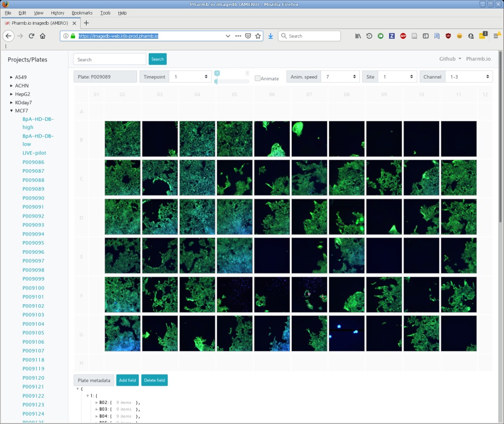The image size is (504, 424).
Task: Open the downloads arrow panel
Action: coord(271,36)
